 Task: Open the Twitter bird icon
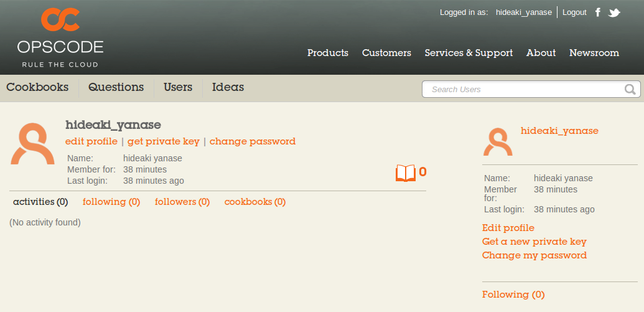tap(614, 12)
